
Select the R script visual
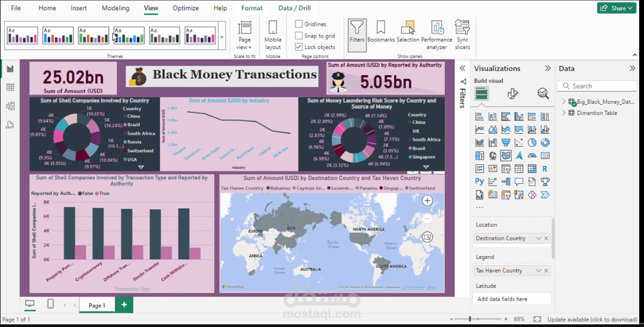[x=545, y=169]
